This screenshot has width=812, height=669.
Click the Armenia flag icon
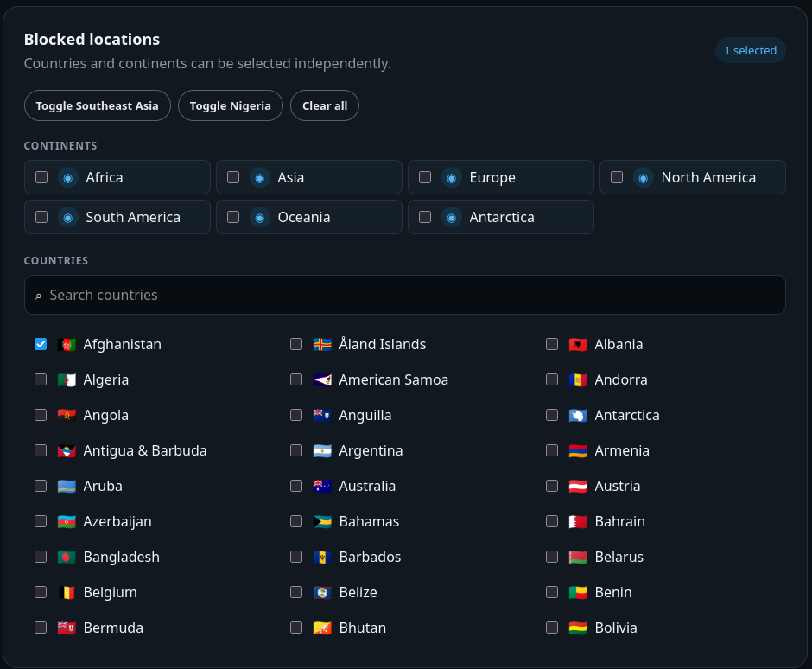coord(578,451)
